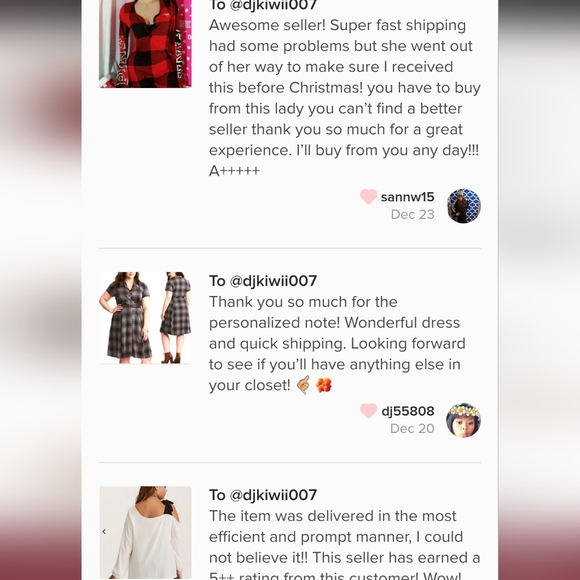Open sannw15's round profile avatar
The width and height of the screenshot is (580, 580).
click(x=463, y=206)
